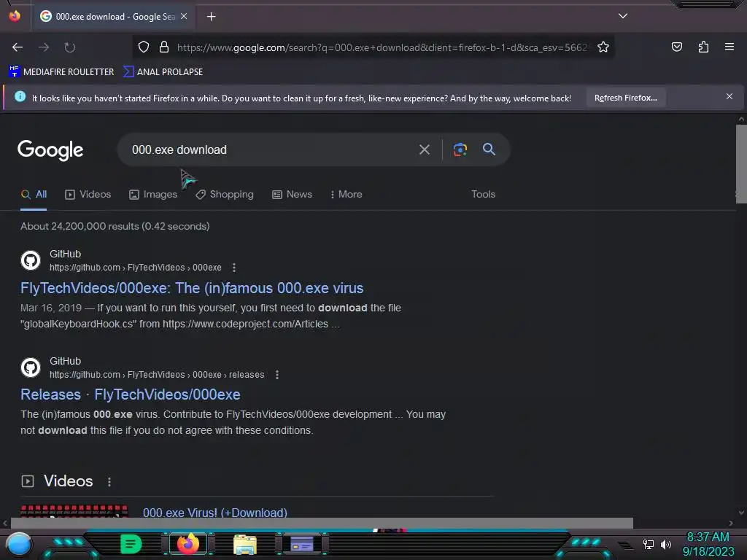Open the Firefox hamburger menu

click(729, 47)
